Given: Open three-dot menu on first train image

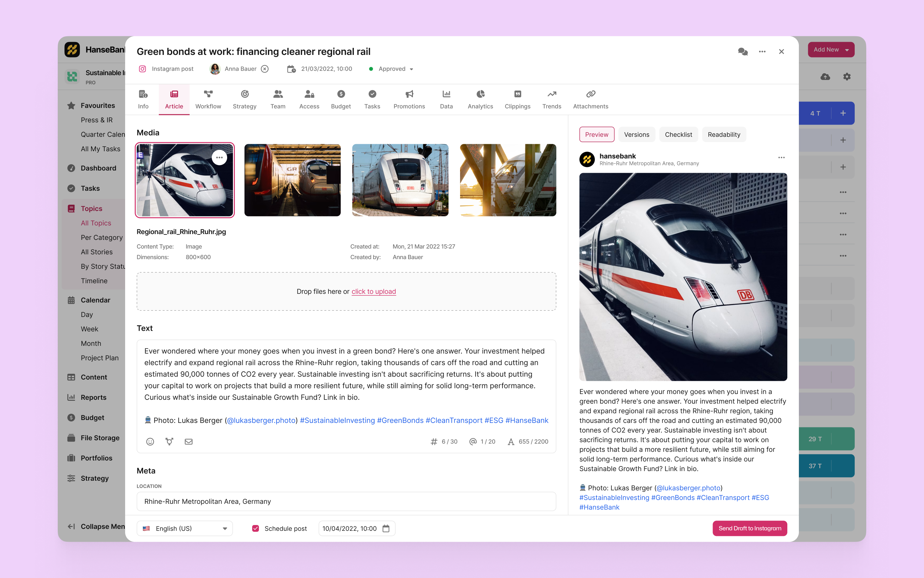Looking at the screenshot, I should point(219,157).
